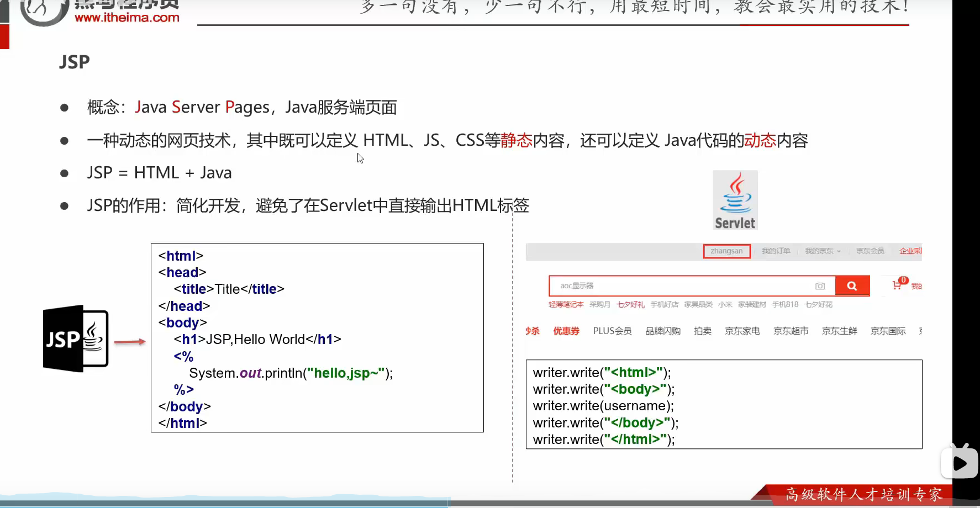
Task: Open the PLUS会员 tab
Action: [612, 331]
